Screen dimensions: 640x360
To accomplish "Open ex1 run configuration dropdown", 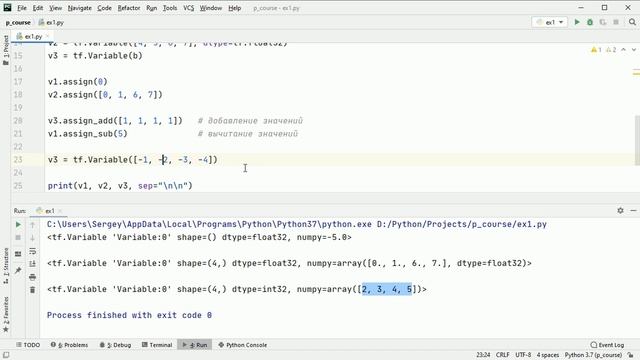I will (550, 22).
